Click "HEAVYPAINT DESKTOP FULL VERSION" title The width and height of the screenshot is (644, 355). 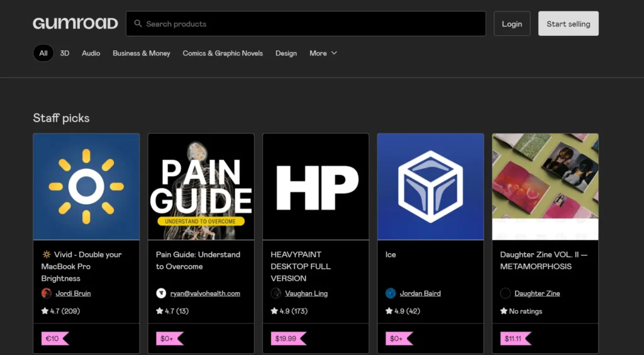pyautogui.click(x=301, y=266)
